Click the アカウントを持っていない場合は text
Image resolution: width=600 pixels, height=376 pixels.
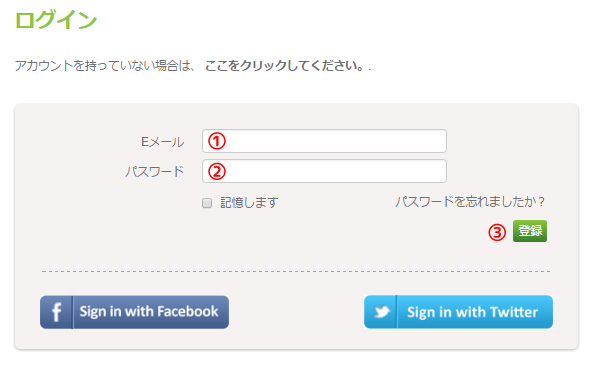105,65
